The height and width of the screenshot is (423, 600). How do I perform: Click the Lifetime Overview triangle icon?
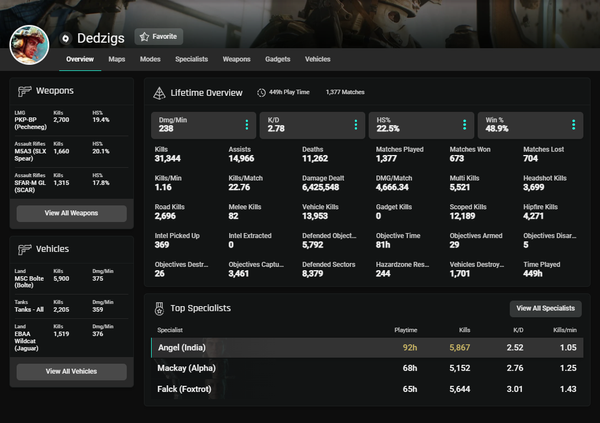click(x=159, y=93)
